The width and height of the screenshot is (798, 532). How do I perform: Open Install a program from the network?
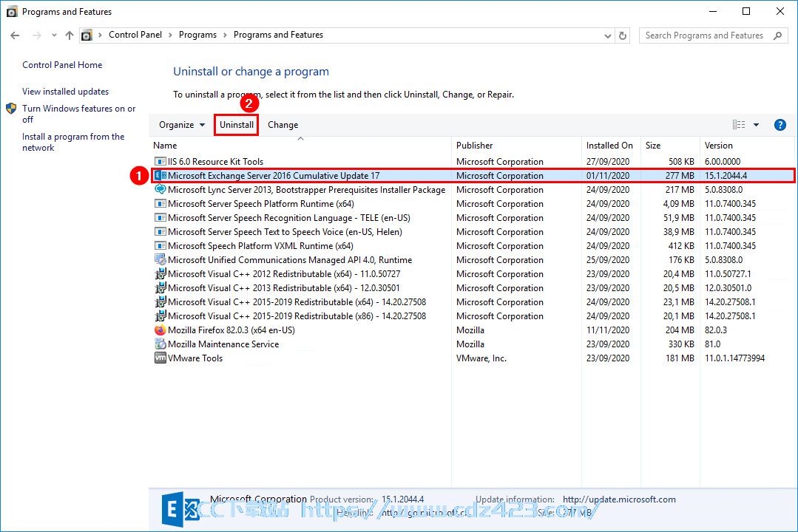pos(73,142)
